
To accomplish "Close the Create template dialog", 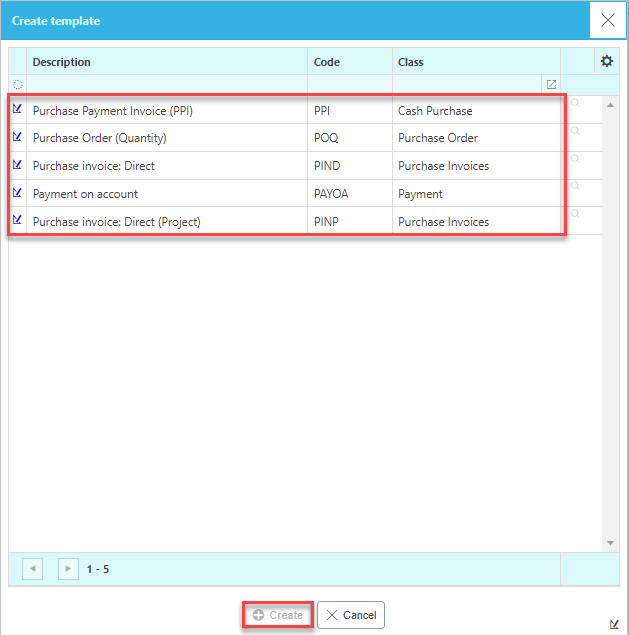I will [x=607, y=20].
